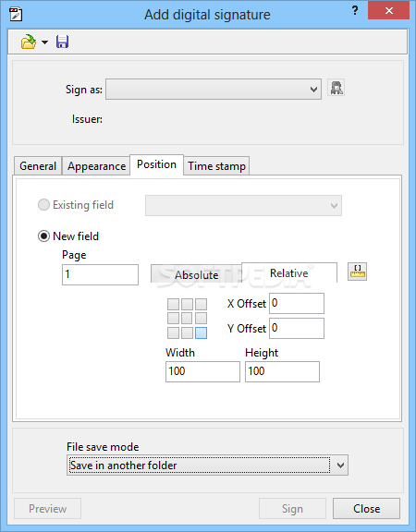This screenshot has height=532, width=416.
Task: Click the help question mark in title bar
Action: (x=355, y=10)
